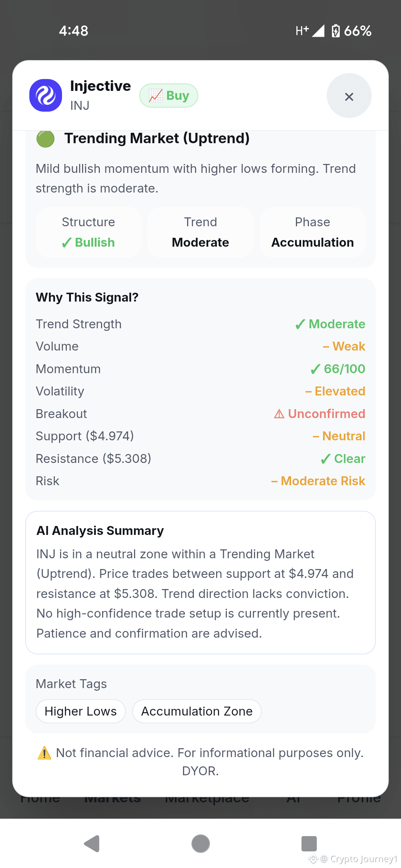401x868 pixels.
Task: Tap the Android back navigation button
Action: point(92,844)
